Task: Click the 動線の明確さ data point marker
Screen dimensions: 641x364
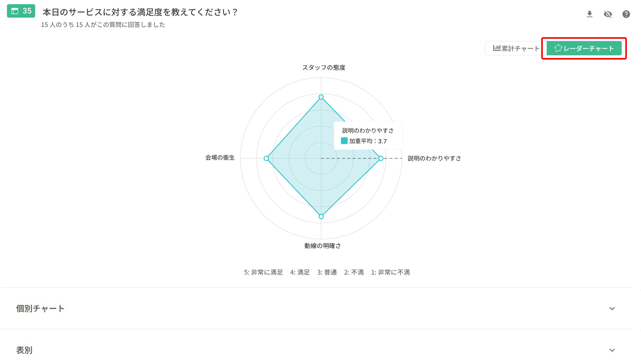Action: click(321, 216)
